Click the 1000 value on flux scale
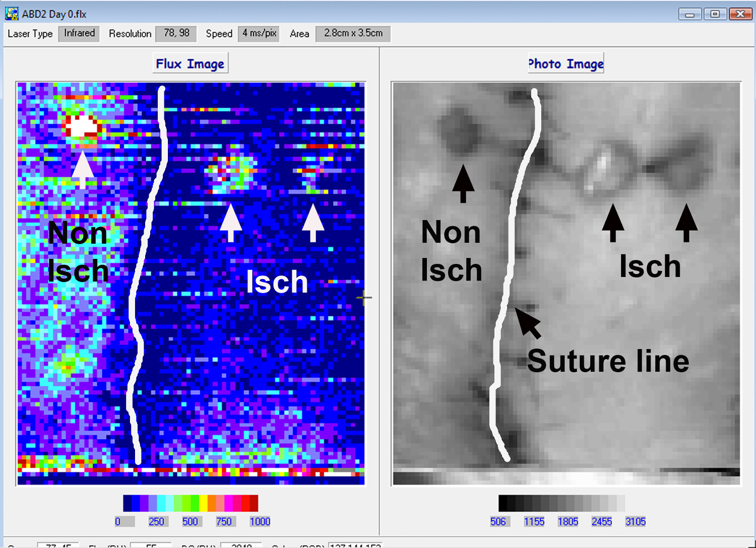Image resolution: width=756 pixels, height=548 pixels. [x=260, y=522]
